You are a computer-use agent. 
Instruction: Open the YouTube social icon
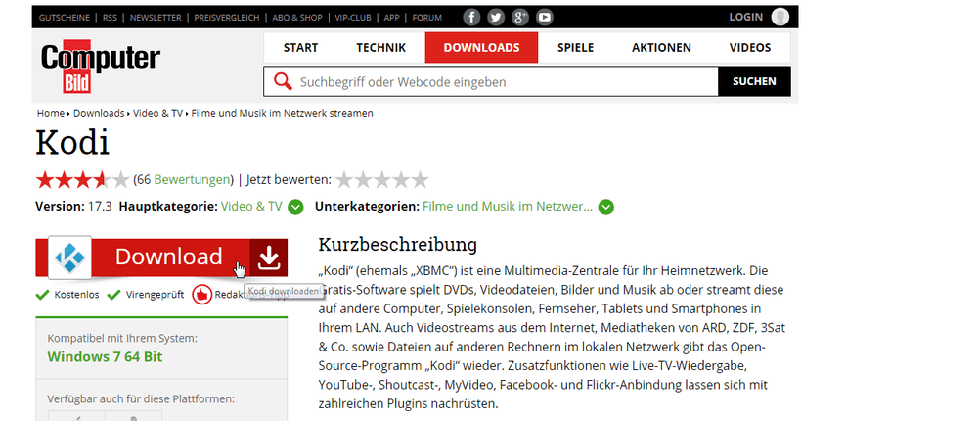pos(545,17)
